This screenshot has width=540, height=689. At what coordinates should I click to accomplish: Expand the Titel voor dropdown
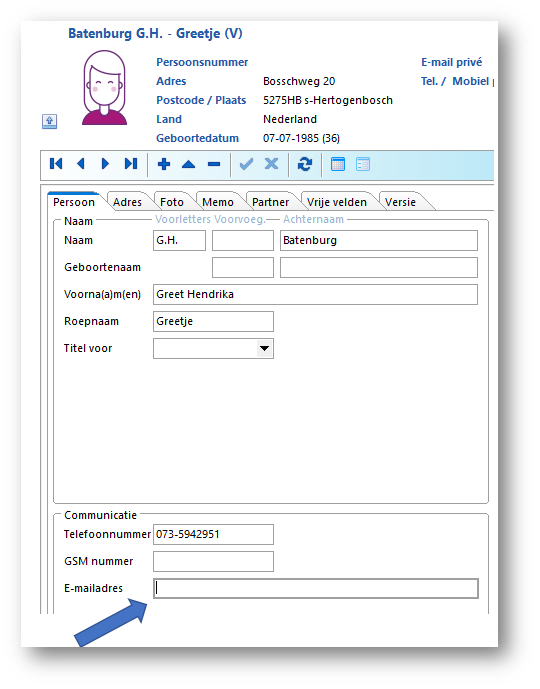pos(264,348)
